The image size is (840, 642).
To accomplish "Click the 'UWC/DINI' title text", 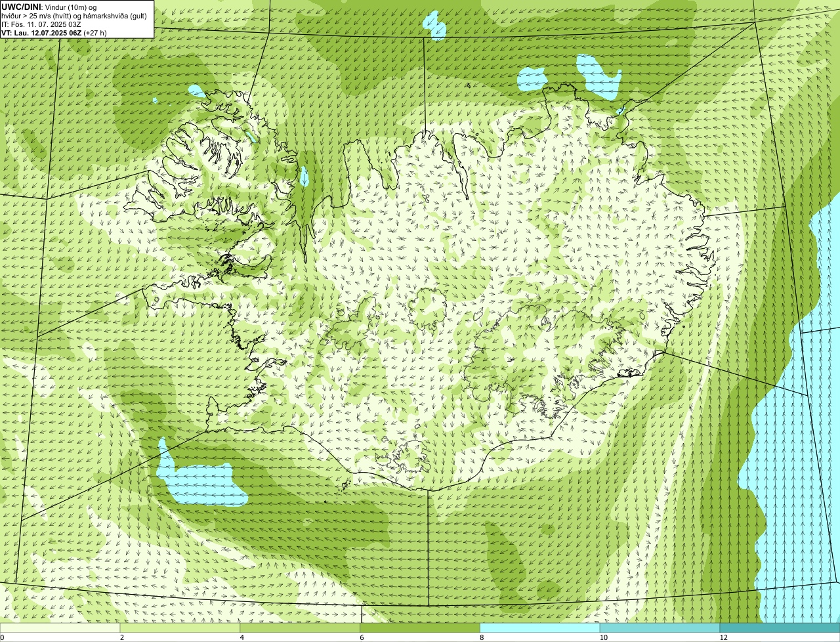I will pos(22,7).
